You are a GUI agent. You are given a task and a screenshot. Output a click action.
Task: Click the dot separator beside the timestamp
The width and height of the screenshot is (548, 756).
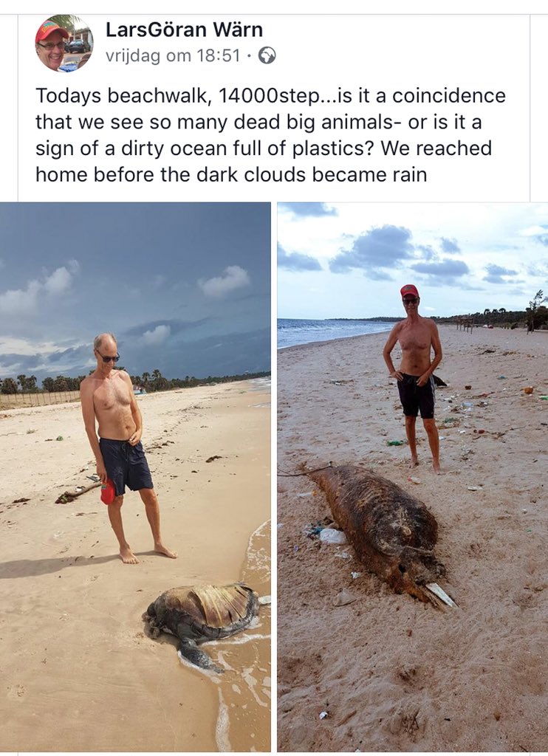(250, 56)
